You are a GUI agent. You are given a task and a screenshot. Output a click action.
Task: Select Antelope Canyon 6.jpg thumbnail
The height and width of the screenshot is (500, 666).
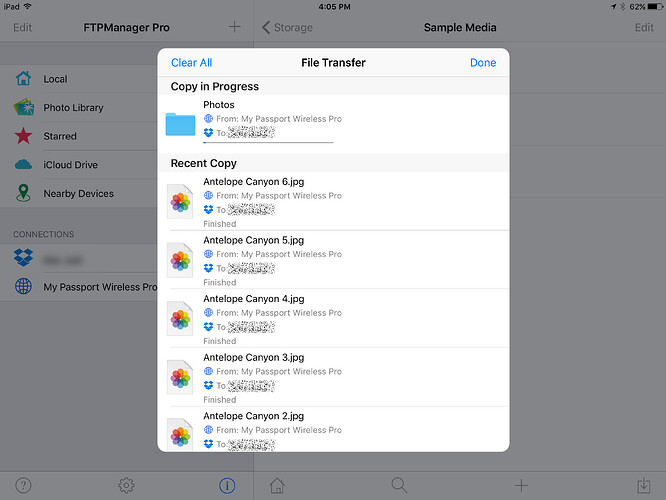[180, 201]
